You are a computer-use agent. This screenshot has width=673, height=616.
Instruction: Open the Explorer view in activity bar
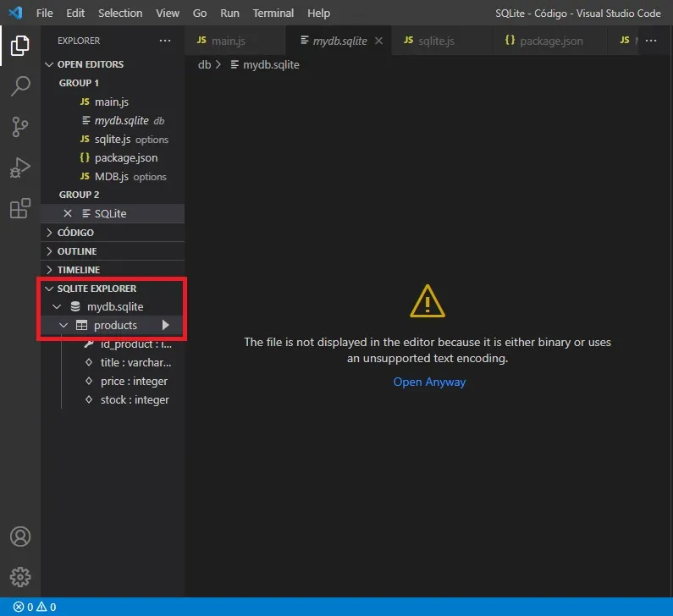[x=19, y=46]
